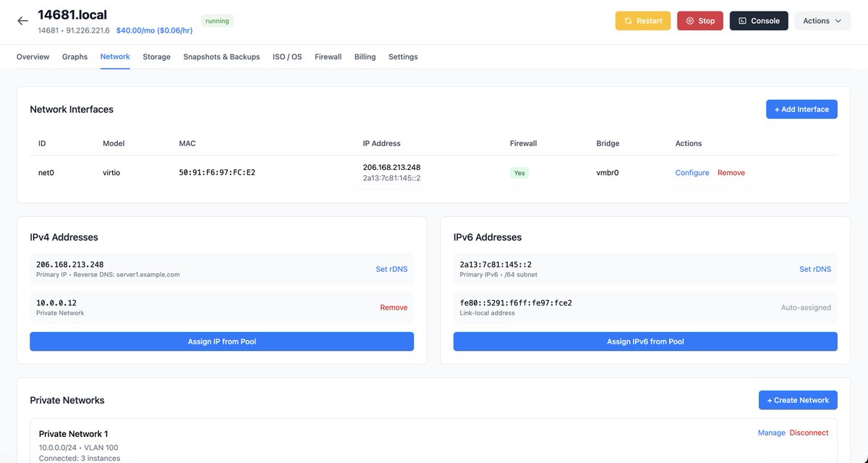Click the Create Network button
Viewport: 868px width, 463px height.
tap(798, 400)
